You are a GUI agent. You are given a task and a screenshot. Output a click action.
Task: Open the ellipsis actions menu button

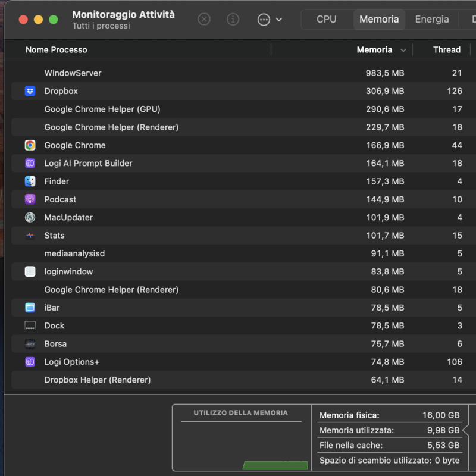tap(264, 20)
